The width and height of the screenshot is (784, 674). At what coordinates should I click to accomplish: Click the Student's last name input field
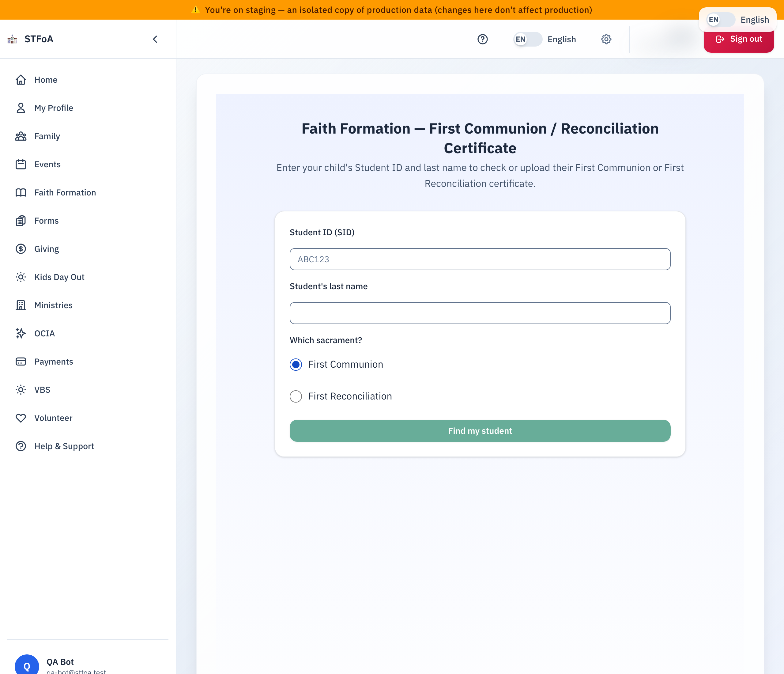pyautogui.click(x=480, y=313)
